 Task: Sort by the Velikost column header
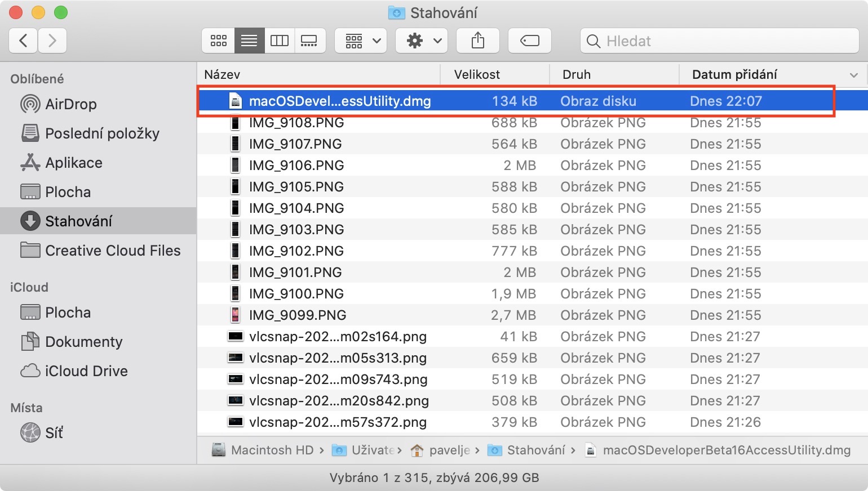click(495, 74)
